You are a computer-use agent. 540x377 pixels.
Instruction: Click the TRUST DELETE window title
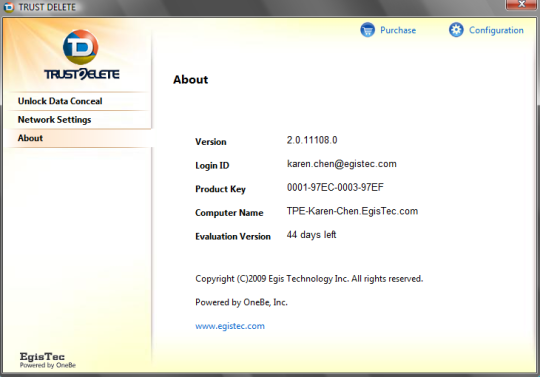pyautogui.click(x=47, y=7)
